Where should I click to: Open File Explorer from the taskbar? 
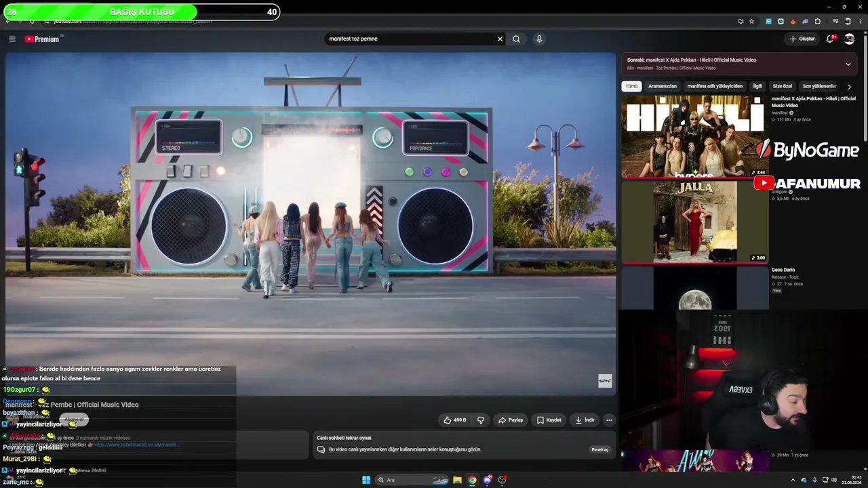pos(458,480)
